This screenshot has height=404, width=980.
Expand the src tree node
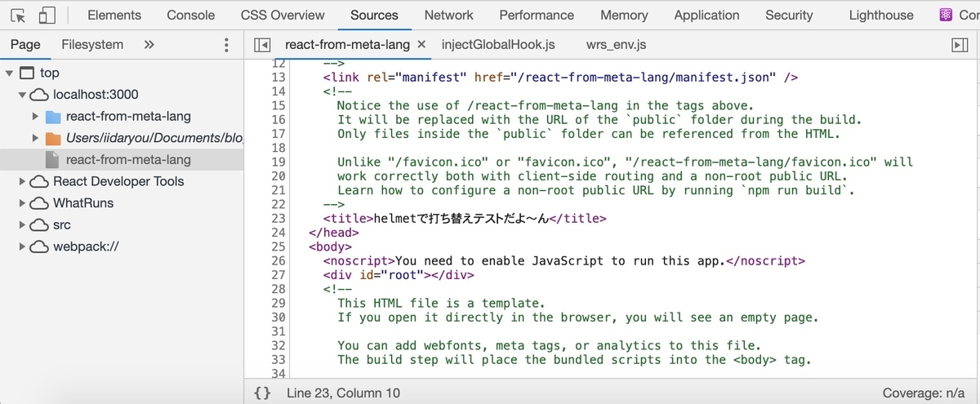[x=22, y=224]
